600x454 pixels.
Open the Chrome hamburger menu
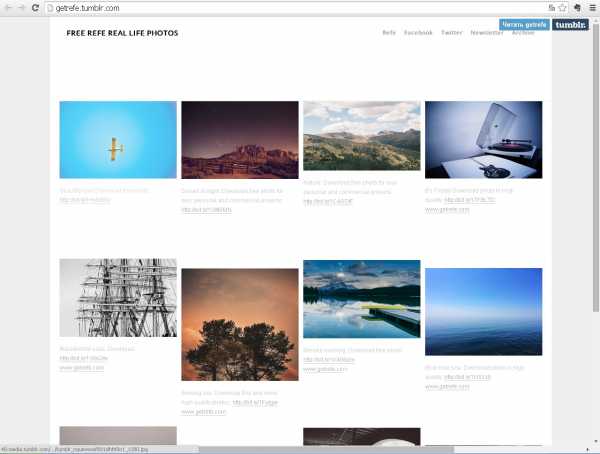click(592, 8)
